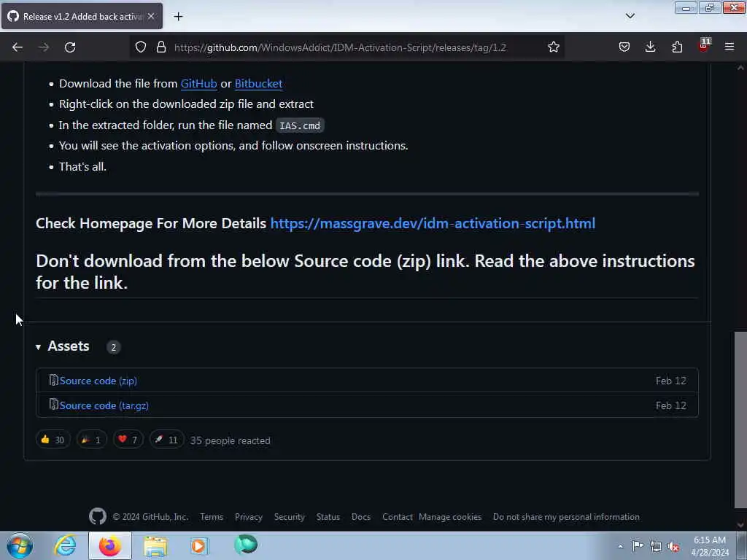This screenshot has height=560, width=747.
Task: Open a new browser tab
Action: (x=178, y=17)
